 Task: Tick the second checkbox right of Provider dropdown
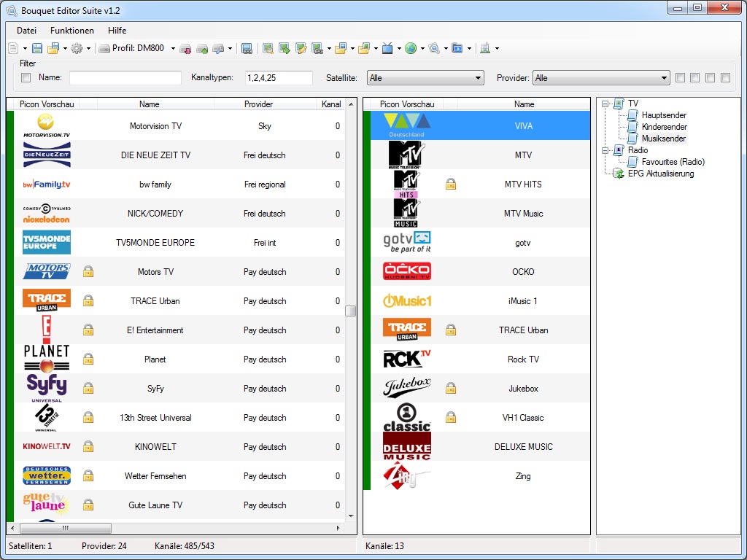tap(695, 77)
